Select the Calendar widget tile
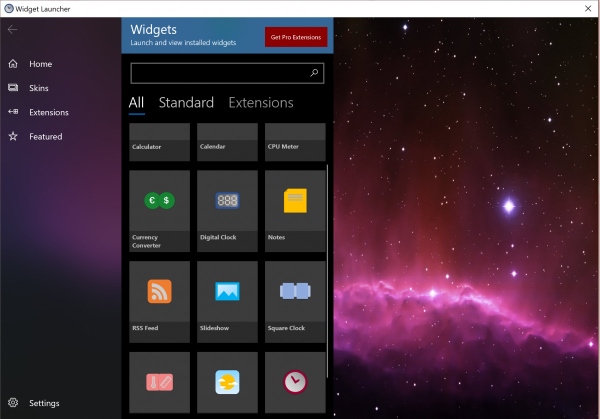This screenshot has width=600, height=419. click(x=227, y=141)
